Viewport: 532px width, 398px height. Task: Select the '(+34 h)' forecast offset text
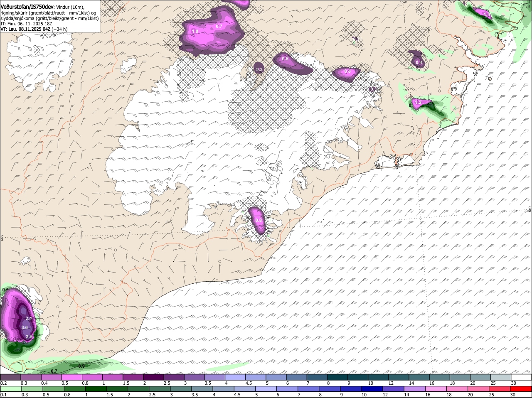(59, 29)
